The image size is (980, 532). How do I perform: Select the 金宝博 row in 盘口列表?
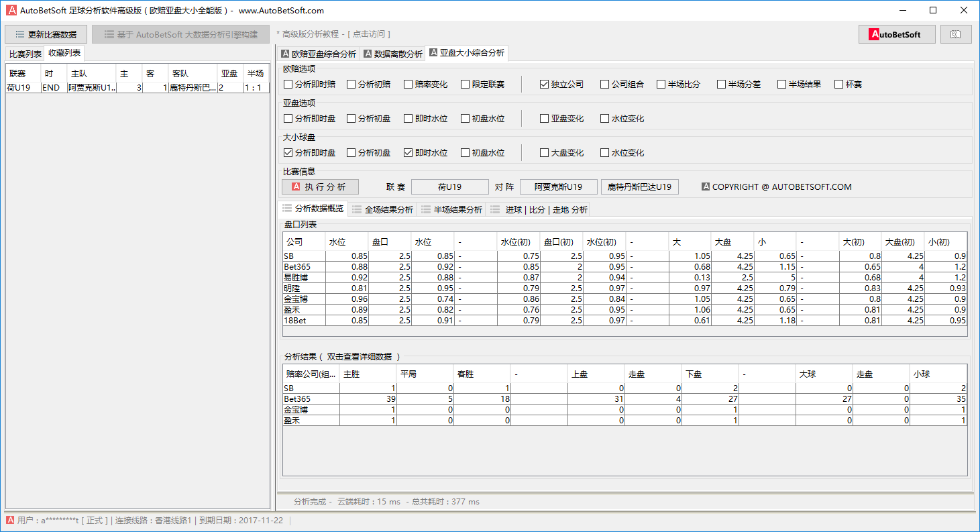coord(625,299)
